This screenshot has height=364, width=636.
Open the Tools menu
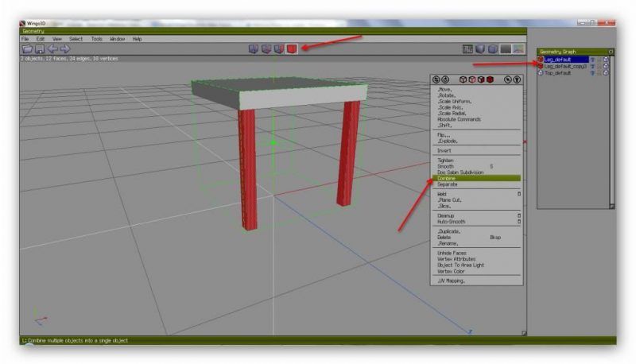[96, 38]
